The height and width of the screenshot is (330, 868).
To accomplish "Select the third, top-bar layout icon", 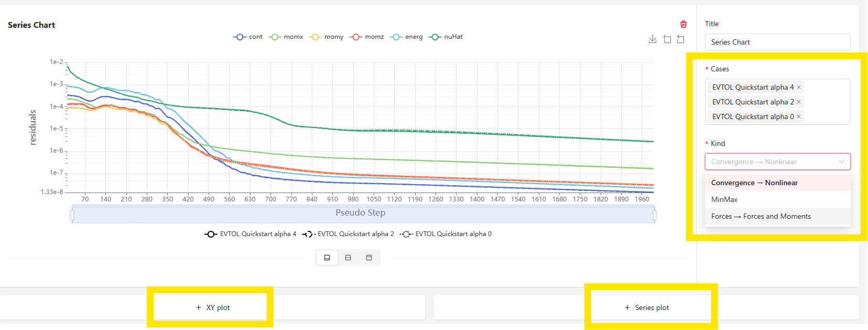I will pos(369,258).
